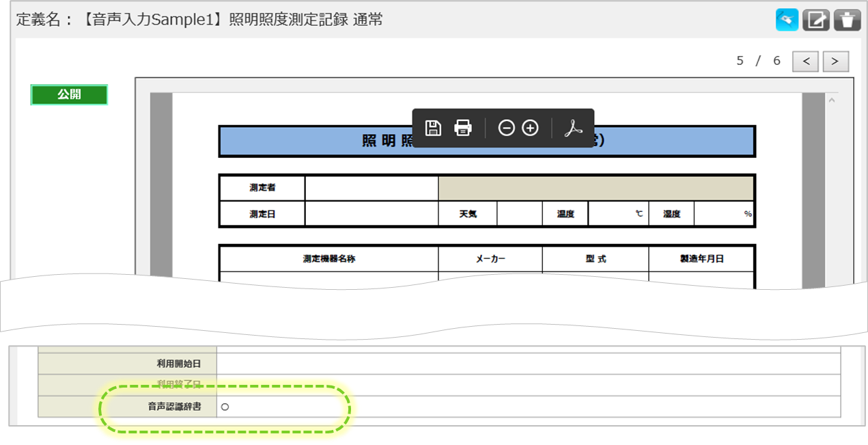Click the PDF viewer scroll-up arrow
Screen dimensions: 868x445
pos(831,100)
